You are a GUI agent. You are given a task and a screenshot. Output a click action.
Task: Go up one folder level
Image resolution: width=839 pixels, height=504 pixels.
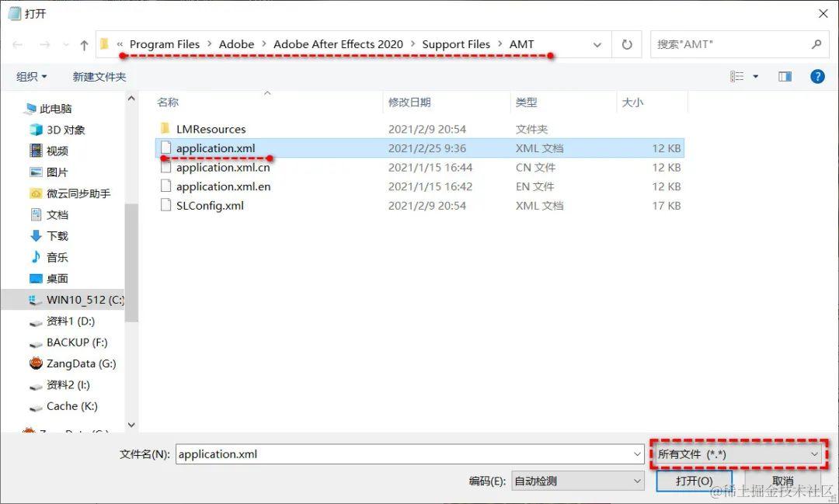(84, 45)
